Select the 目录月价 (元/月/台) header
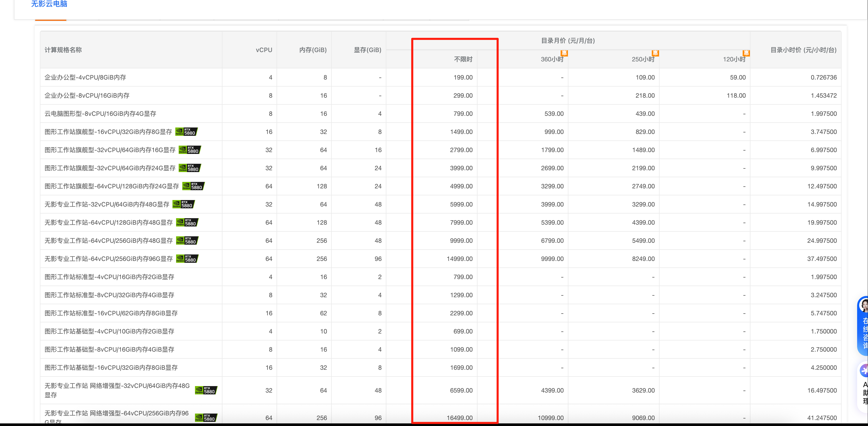Screen dimensions: 868x426 [568, 41]
